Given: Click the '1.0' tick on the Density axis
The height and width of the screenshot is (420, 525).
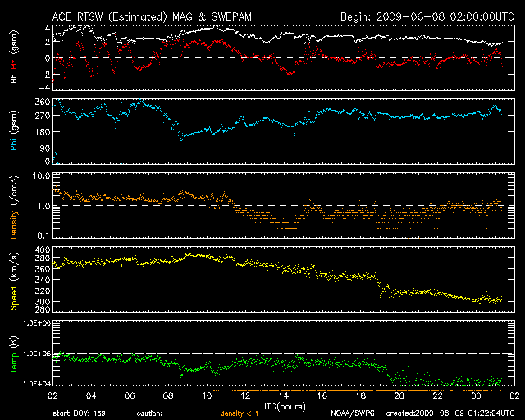Looking at the screenshot, I should (43, 206).
